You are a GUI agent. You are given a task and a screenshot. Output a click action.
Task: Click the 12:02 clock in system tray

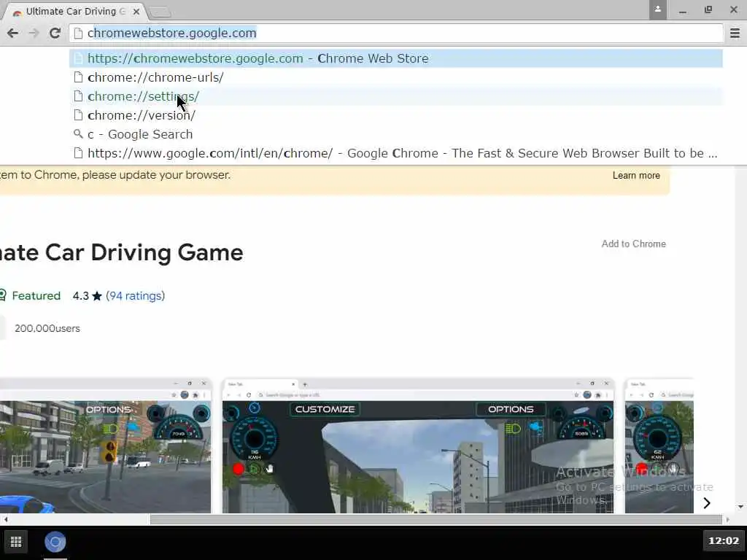pyautogui.click(x=723, y=541)
